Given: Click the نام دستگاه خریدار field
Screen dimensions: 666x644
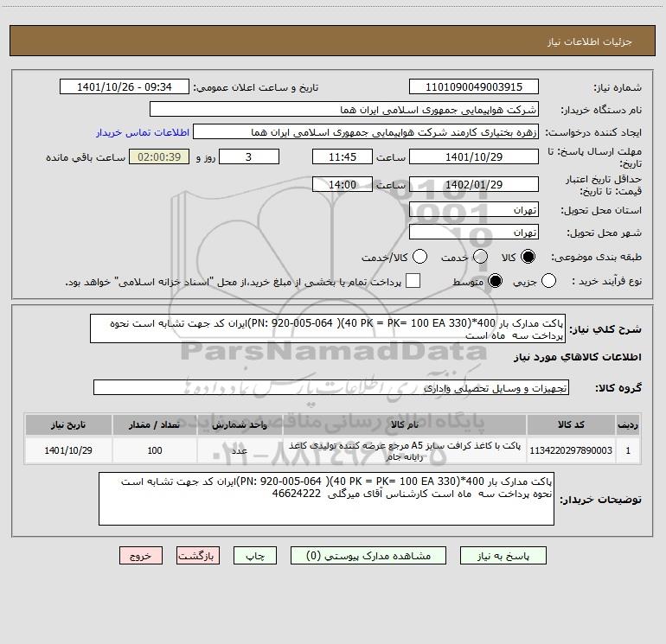Looking at the screenshot, I should click(343, 110).
